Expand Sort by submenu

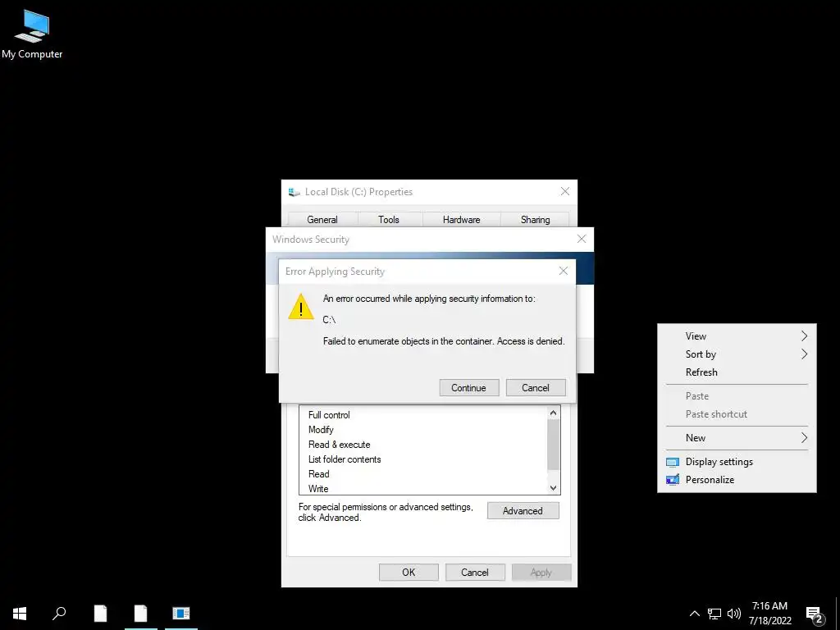click(x=737, y=354)
